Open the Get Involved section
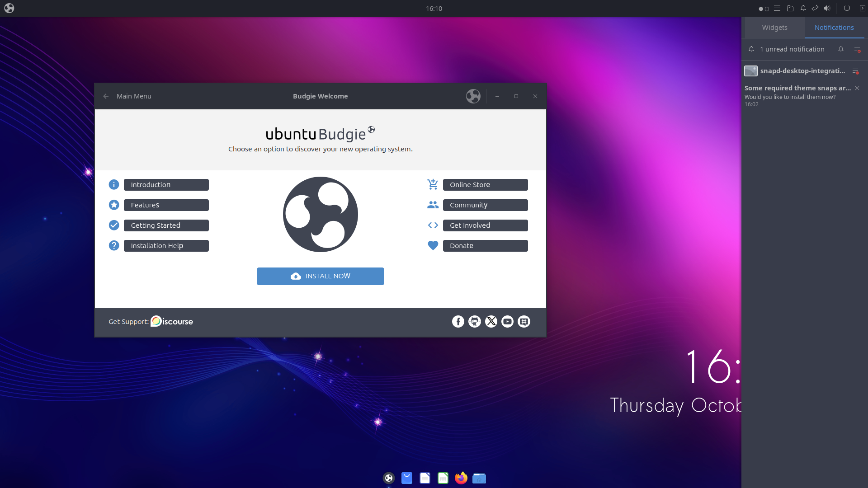Viewport: 868px width, 488px height. coord(486,225)
